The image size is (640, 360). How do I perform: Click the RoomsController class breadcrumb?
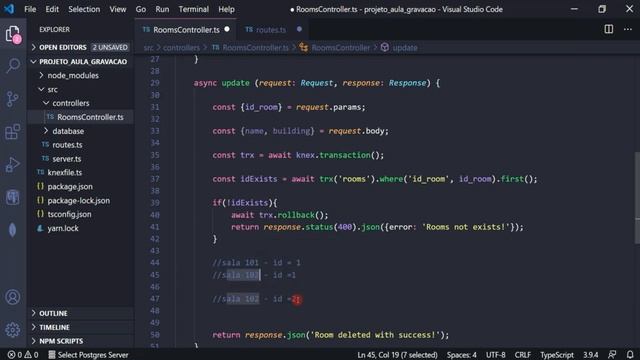(x=340, y=48)
